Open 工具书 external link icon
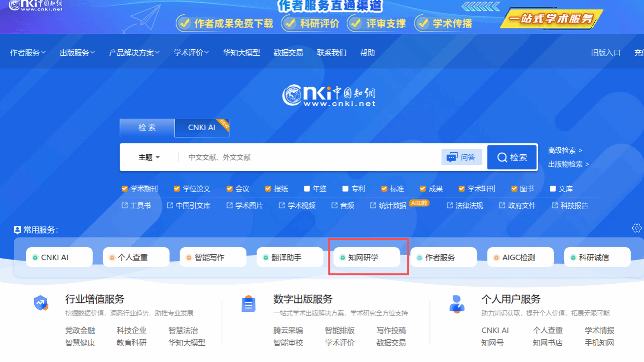This screenshot has width=644, height=362. pyautogui.click(x=125, y=205)
